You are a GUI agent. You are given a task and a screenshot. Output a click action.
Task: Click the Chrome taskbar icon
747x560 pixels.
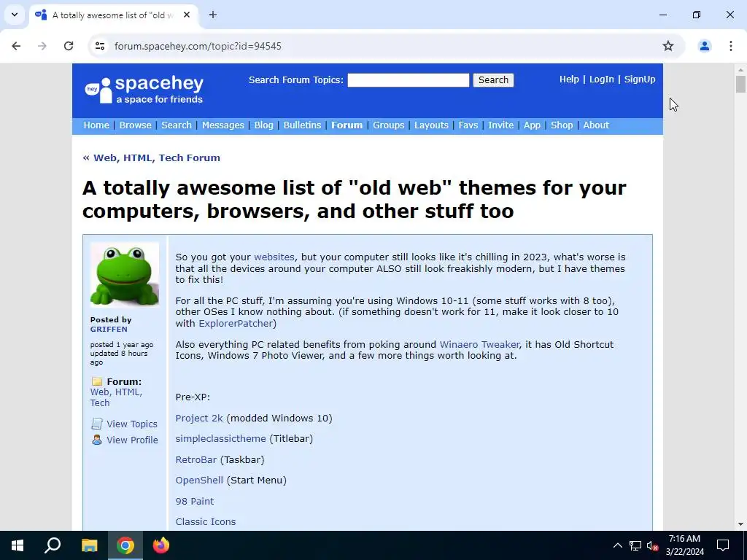[x=125, y=545]
